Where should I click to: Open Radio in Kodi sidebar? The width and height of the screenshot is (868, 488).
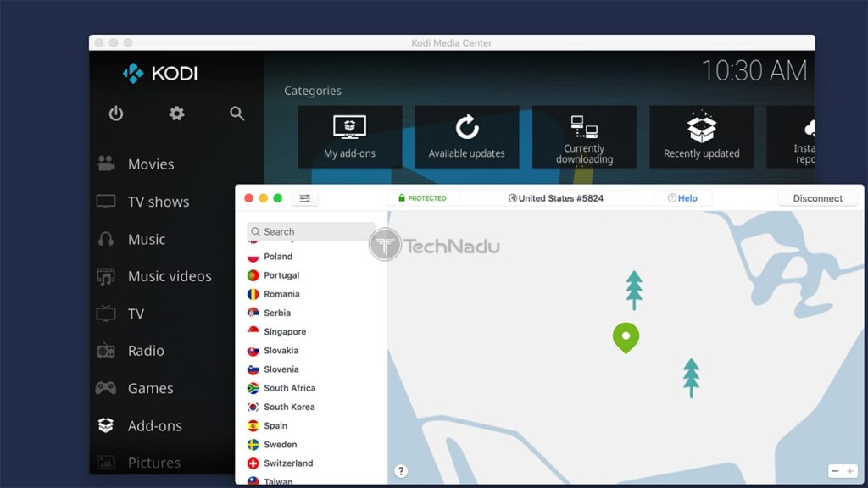(x=146, y=351)
